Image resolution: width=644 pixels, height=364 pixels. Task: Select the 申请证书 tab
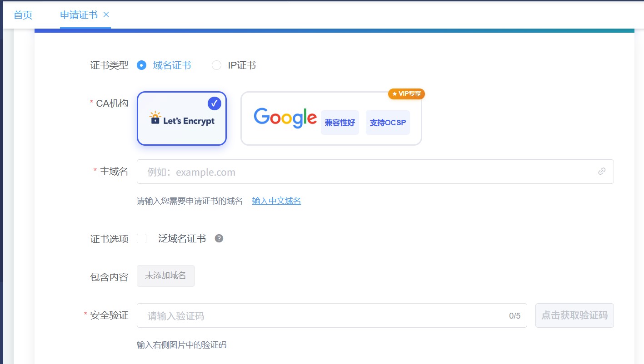(x=79, y=15)
